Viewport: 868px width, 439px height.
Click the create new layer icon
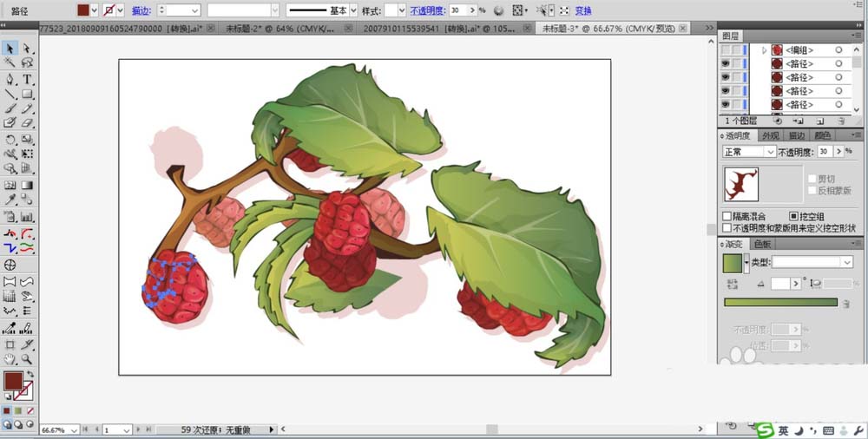820,121
